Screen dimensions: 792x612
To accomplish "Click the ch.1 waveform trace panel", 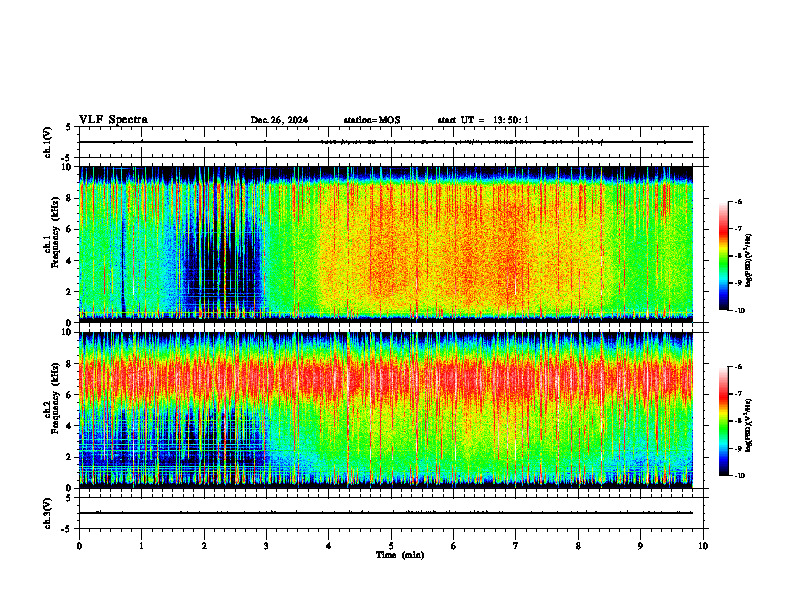I will point(391,142).
